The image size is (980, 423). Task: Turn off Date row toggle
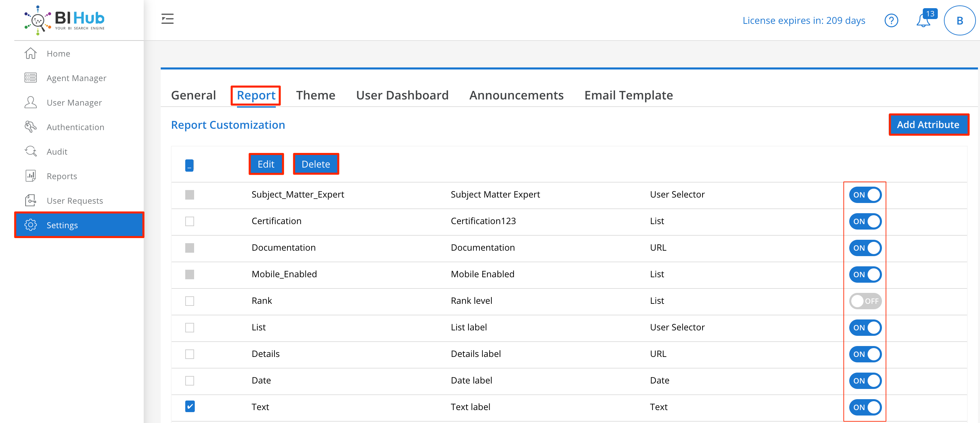click(x=865, y=381)
